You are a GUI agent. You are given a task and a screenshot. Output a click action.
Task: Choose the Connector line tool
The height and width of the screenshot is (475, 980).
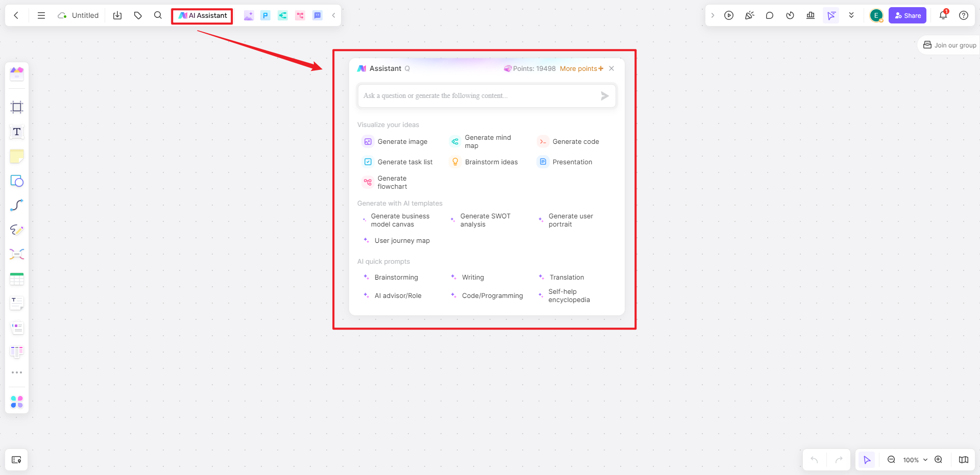[17, 205]
